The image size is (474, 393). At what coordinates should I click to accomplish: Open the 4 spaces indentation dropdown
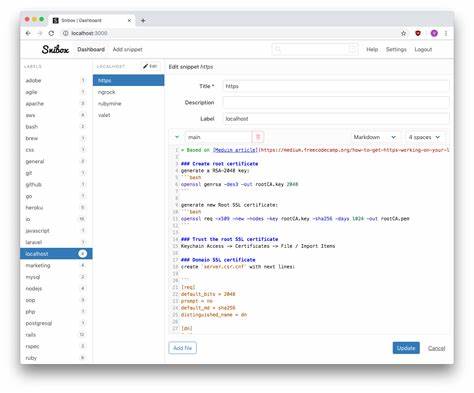click(x=424, y=137)
